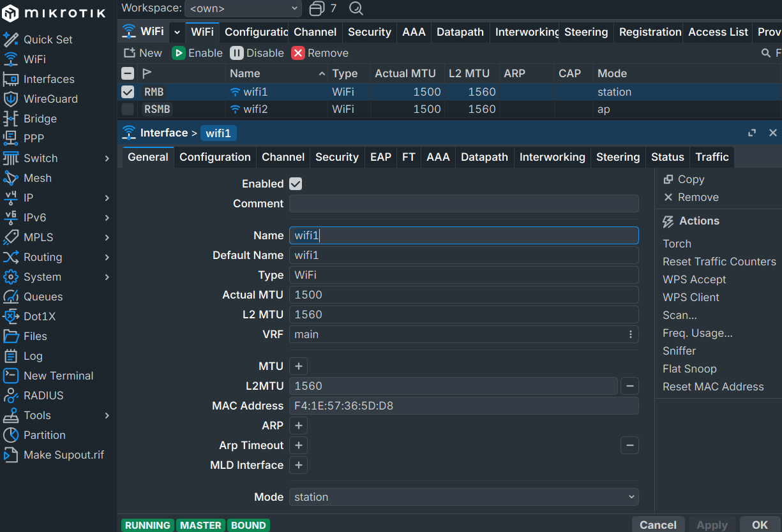
Task: Open Queues in sidebar
Action: [33, 297]
